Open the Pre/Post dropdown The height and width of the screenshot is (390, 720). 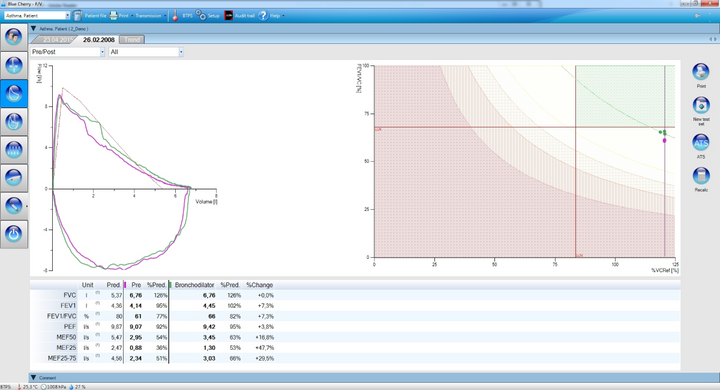click(68, 52)
